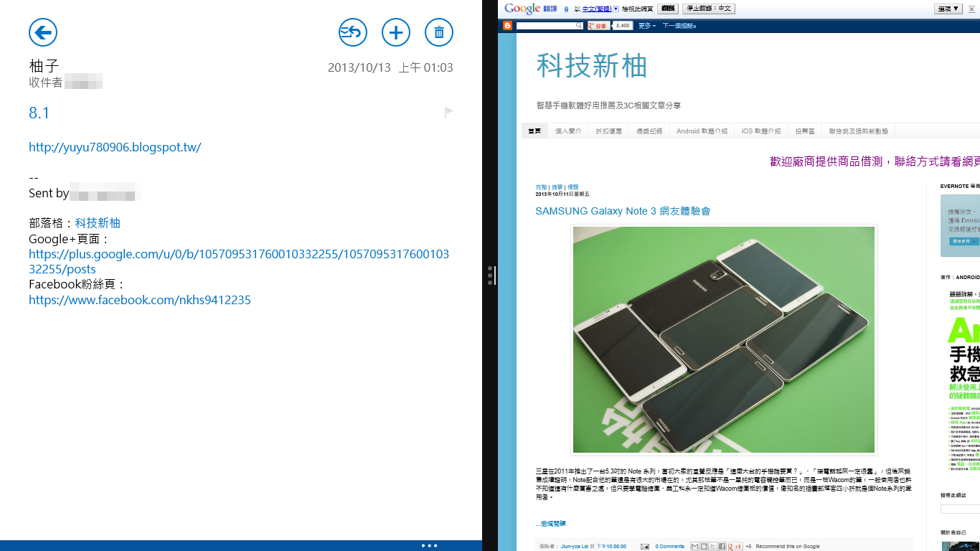Image resolution: width=980 pixels, height=551 pixels.
Task: Click the ...繼續閱讀 read more link
Action: pos(550,523)
